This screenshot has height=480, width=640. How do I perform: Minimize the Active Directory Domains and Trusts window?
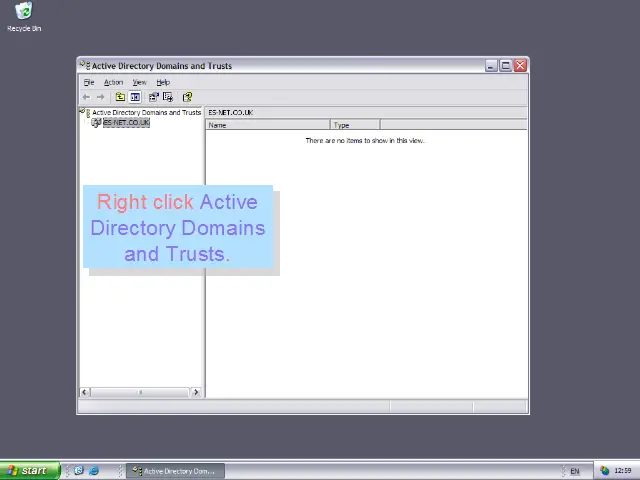coord(491,66)
